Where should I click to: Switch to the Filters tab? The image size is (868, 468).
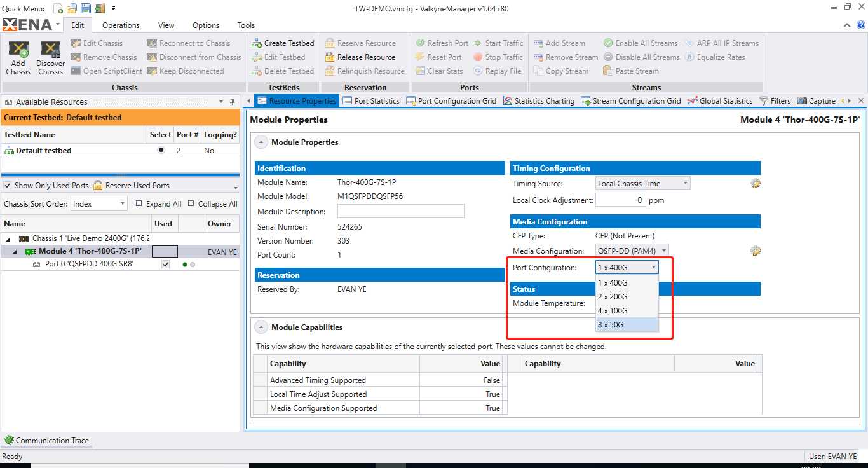coord(775,100)
